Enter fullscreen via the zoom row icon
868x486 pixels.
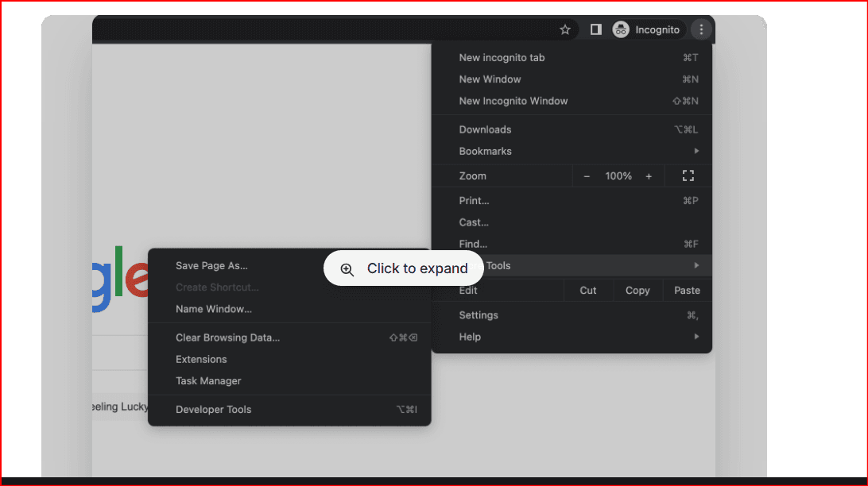[688, 175]
